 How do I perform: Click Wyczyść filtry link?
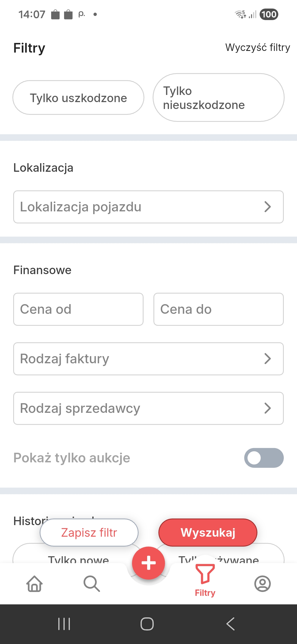click(x=257, y=47)
